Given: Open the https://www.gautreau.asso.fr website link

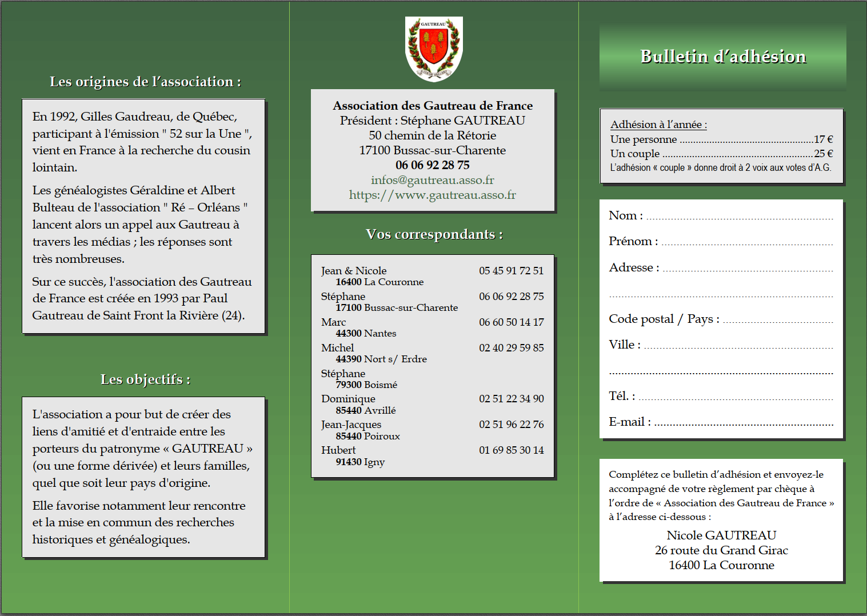Looking at the screenshot, I should click(x=432, y=195).
